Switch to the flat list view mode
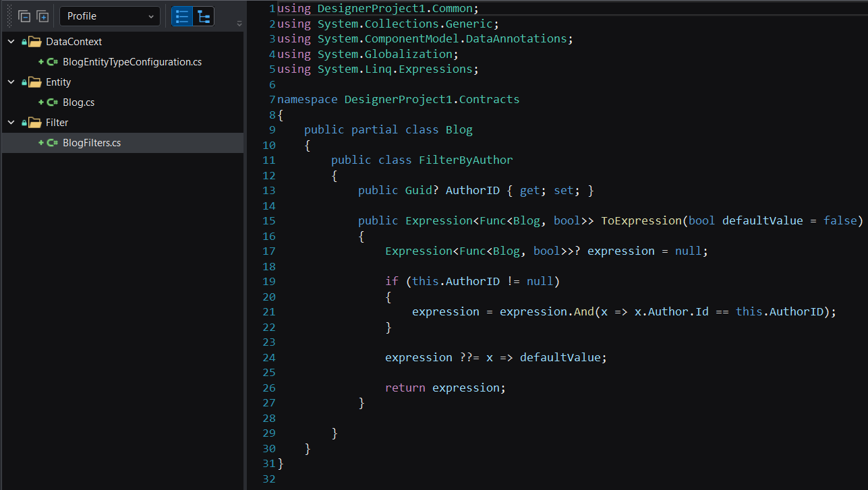Screen dimensions: 868x490 pyautogui.click(x=181, y=16)
